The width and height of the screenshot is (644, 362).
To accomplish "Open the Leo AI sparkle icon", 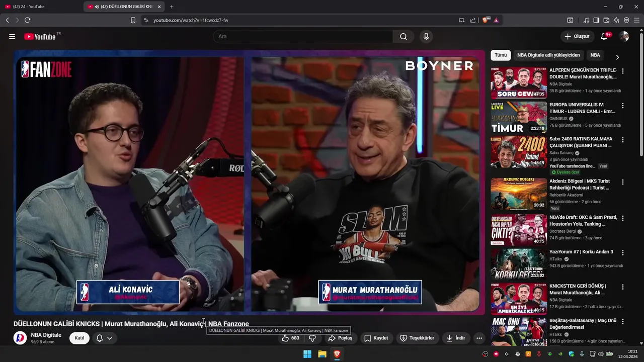I will click(616, 20).
